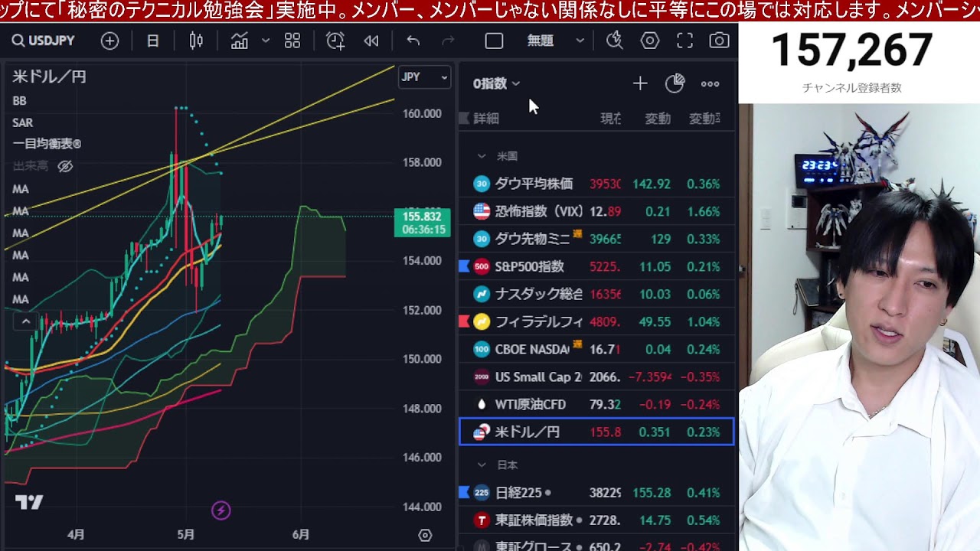The width and height of the screenshot is (980, 551).
Task: Open the 無題 layout name menu
Action: click(555, 41)
